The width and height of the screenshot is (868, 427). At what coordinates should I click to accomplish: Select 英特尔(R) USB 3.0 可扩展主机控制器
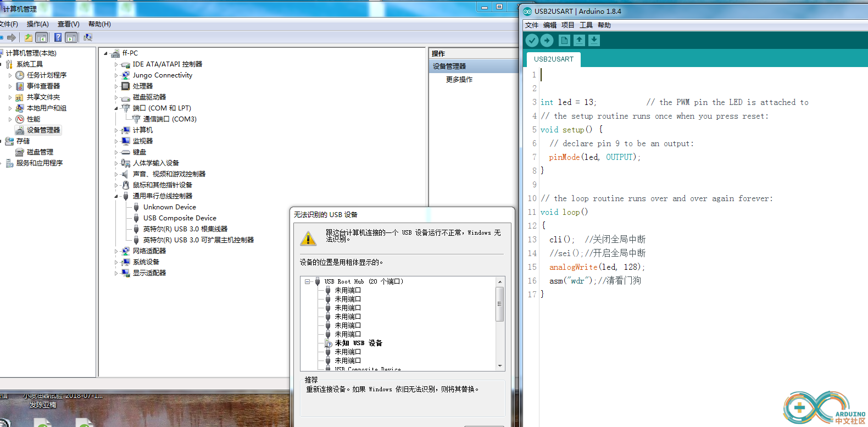click(x=198, y=240)
